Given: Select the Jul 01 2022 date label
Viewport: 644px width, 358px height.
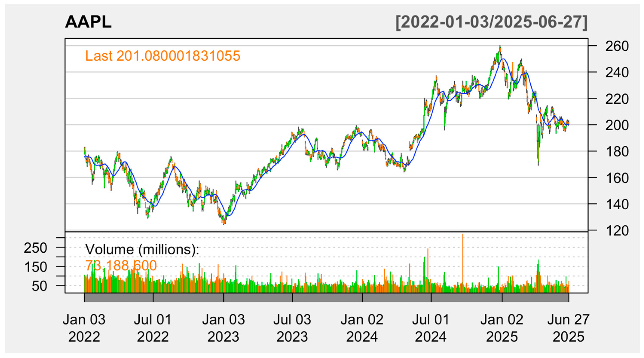Looking at the screenshot, I should pyautogui.click(x=153, y=328).
